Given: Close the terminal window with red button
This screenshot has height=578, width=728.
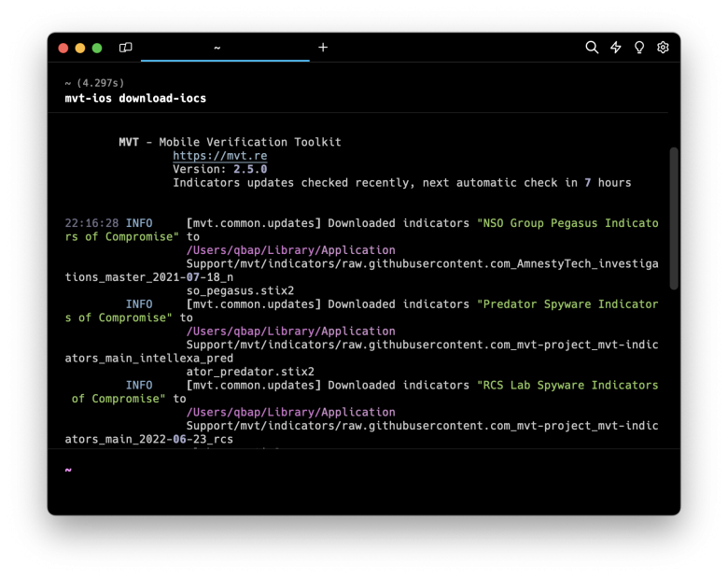Looking at the screenshot, I should tap(63, 48).
